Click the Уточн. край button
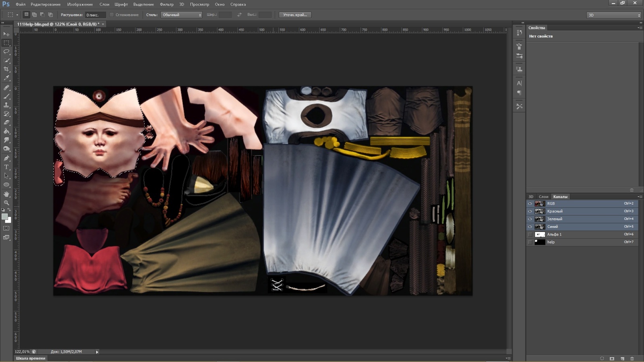Screen dimensions: 644x362 [x=295, y=15]
